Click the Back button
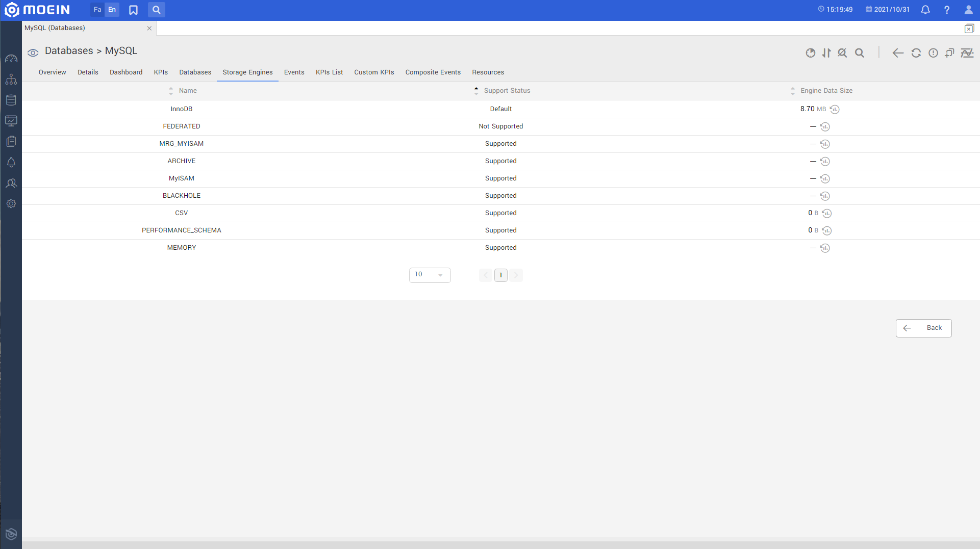Image resolution: width=980 pixels, height=549 pixels. click(923, 328)
